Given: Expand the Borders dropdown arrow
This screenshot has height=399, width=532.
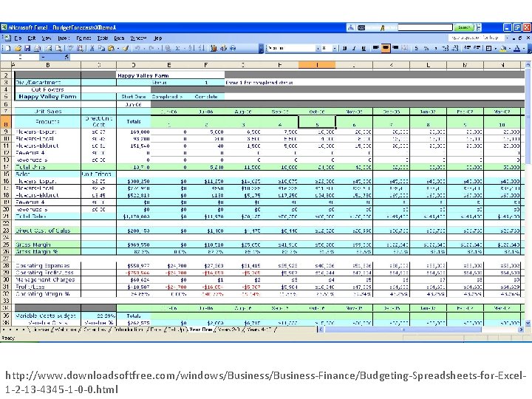Looking at the screenshot, I should point(495,48).
